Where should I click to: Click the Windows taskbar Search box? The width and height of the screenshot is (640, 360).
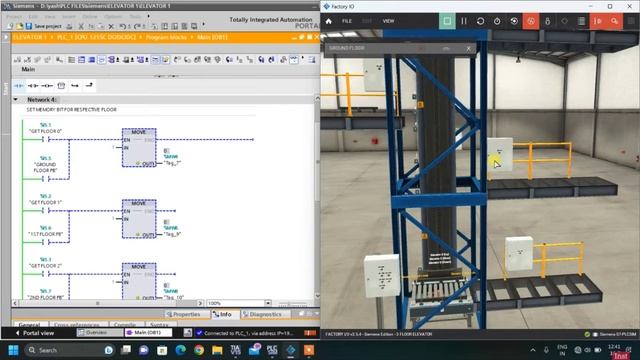pos(69,350)
